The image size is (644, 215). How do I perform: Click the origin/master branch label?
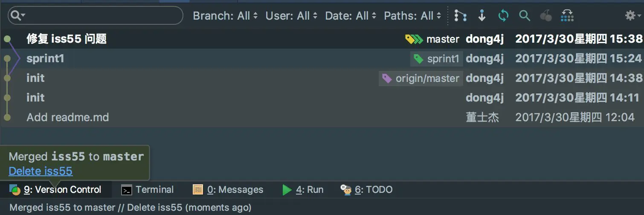421,78
